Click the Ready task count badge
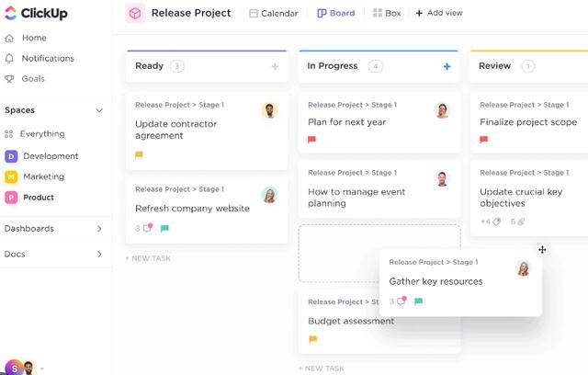Screen dimensions: 588x375 point(177,66)
